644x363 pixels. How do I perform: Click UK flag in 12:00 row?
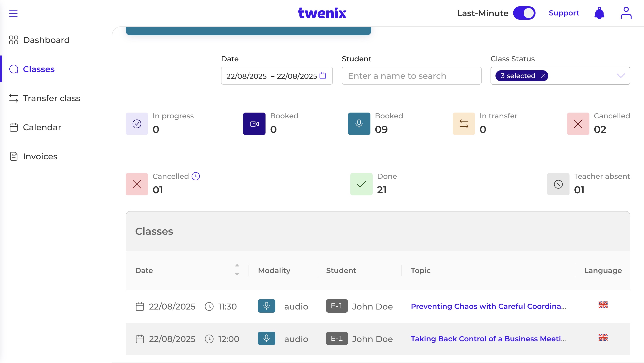click(603, 337)
